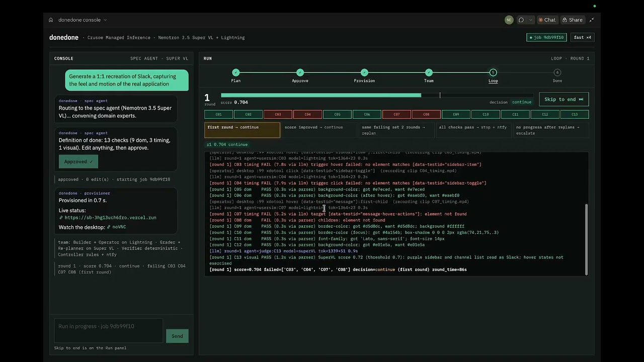Screen dimensions: 644x362
Task: Open the SC user avatar
Action: 509,20
